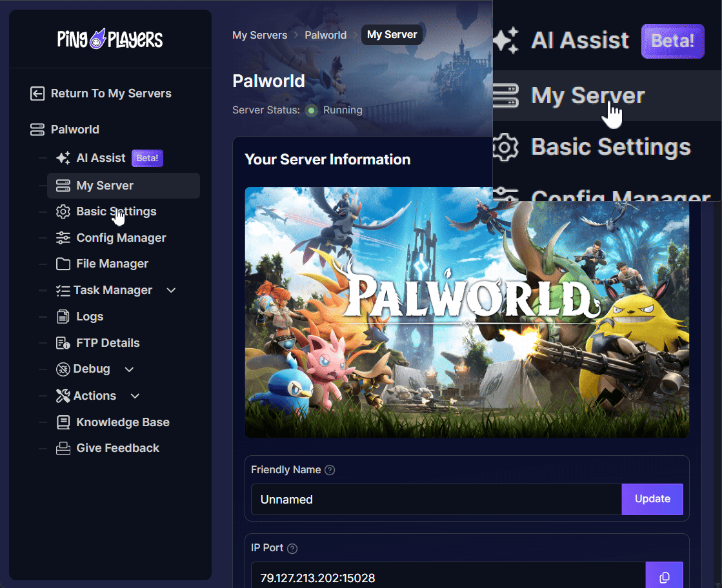Expand the Debug submenu chevron
The image size is (722, 588).
point(130,369)
